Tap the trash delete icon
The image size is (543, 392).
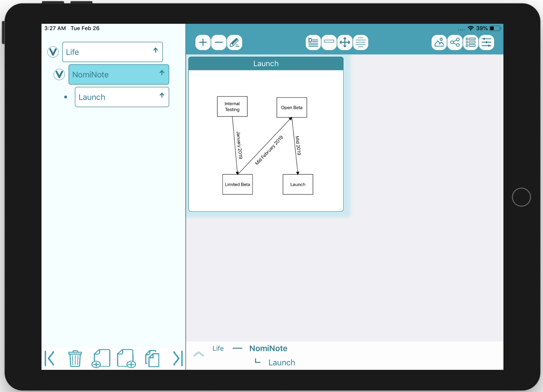75,358
